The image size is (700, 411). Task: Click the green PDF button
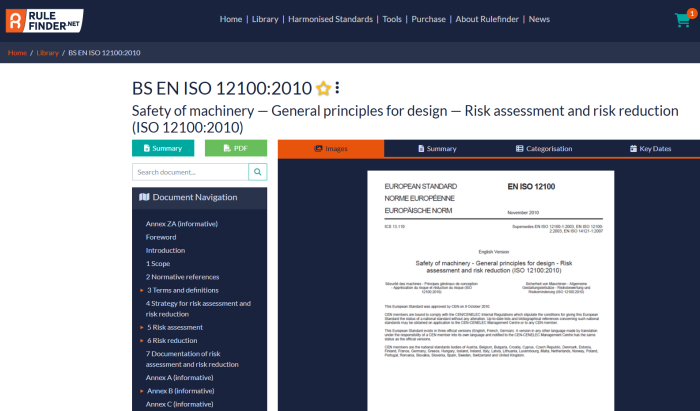tap(236, 148)
